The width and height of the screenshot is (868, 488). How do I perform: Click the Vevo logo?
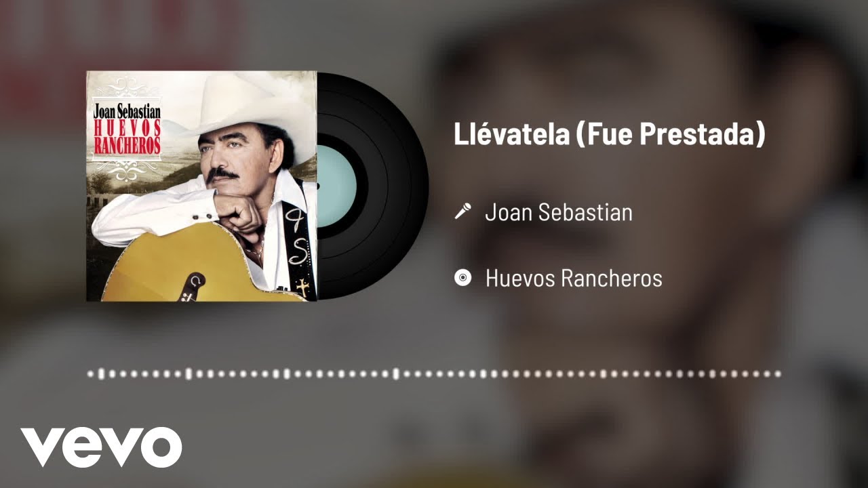101,447
